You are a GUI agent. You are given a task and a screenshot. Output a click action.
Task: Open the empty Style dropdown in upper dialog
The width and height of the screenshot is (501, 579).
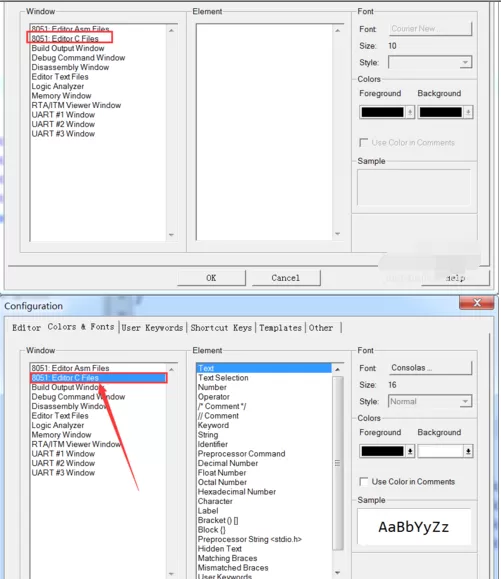pyautogui.click(x=430, y=62)
